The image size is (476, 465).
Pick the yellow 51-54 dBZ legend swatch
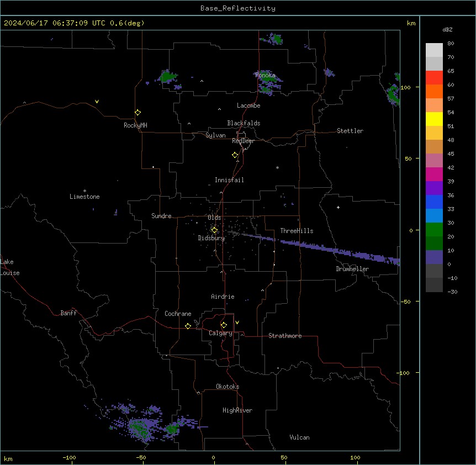point(434,119)
